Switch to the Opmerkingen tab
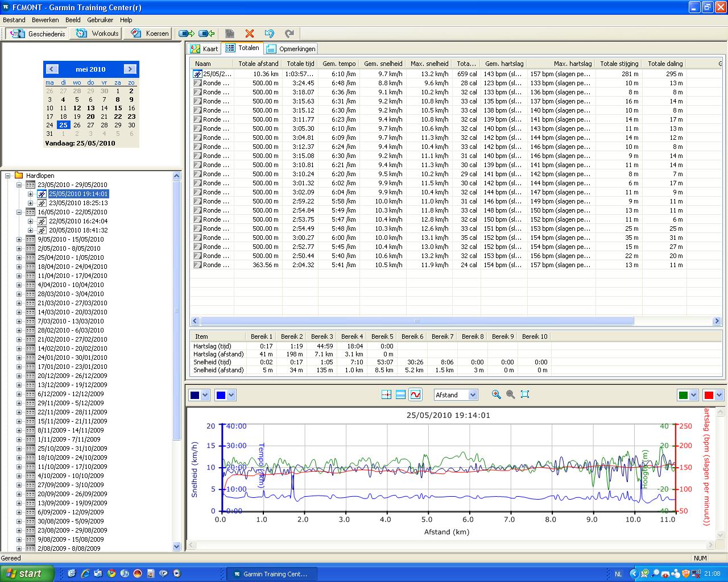728x582 pixels. click(291, 49)
